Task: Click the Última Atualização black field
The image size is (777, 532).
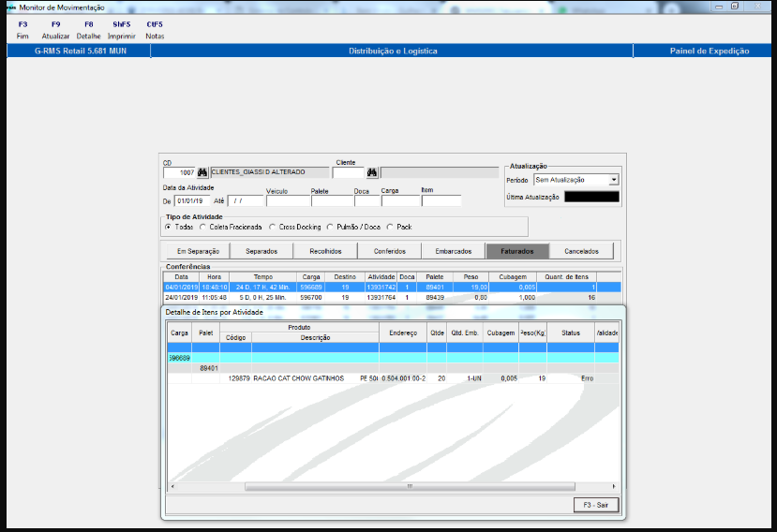Action: tap(591, 197)
